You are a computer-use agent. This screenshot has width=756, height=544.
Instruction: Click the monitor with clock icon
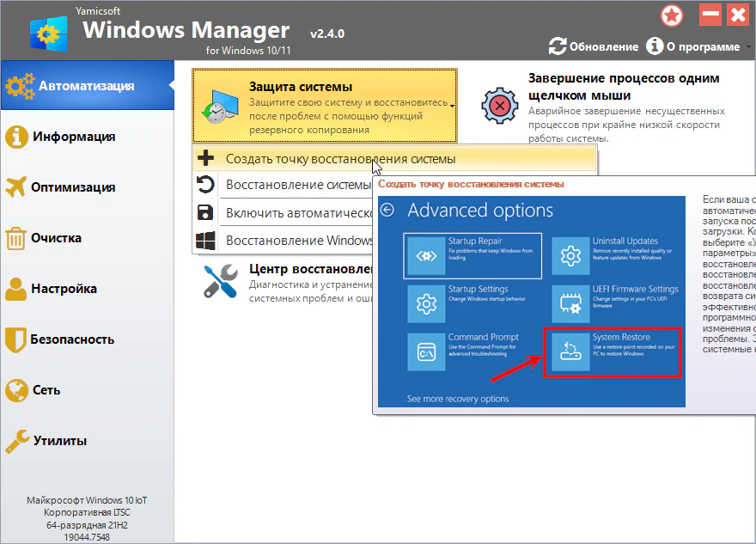coord(220,106)
